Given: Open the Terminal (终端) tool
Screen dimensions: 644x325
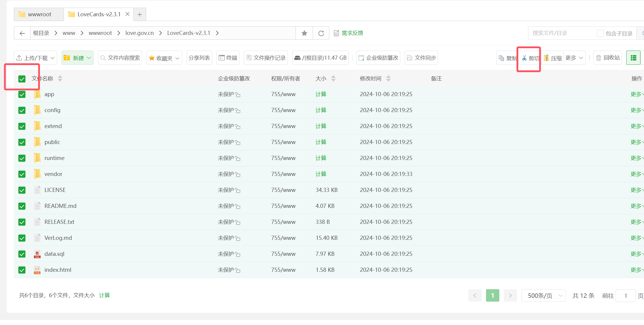Looking at the screenshot, I should tap(228, 58).
